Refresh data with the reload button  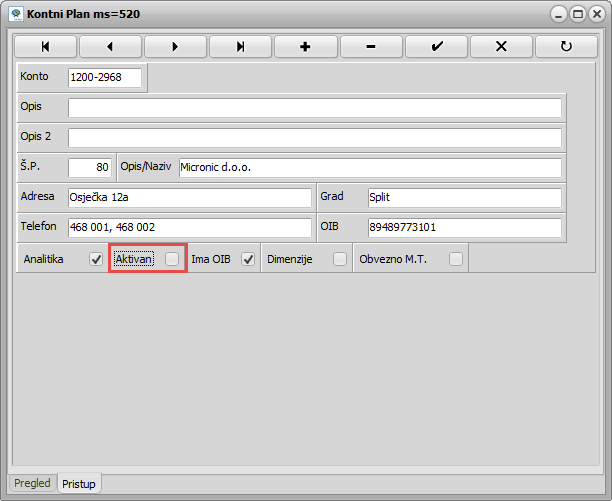tap(566, 47)
